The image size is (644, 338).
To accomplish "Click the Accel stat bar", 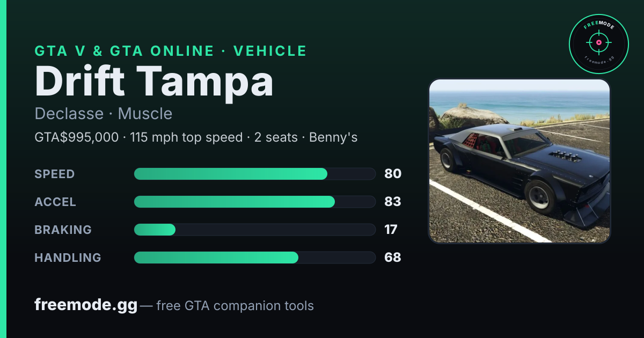I will click(x=255, y=202).
